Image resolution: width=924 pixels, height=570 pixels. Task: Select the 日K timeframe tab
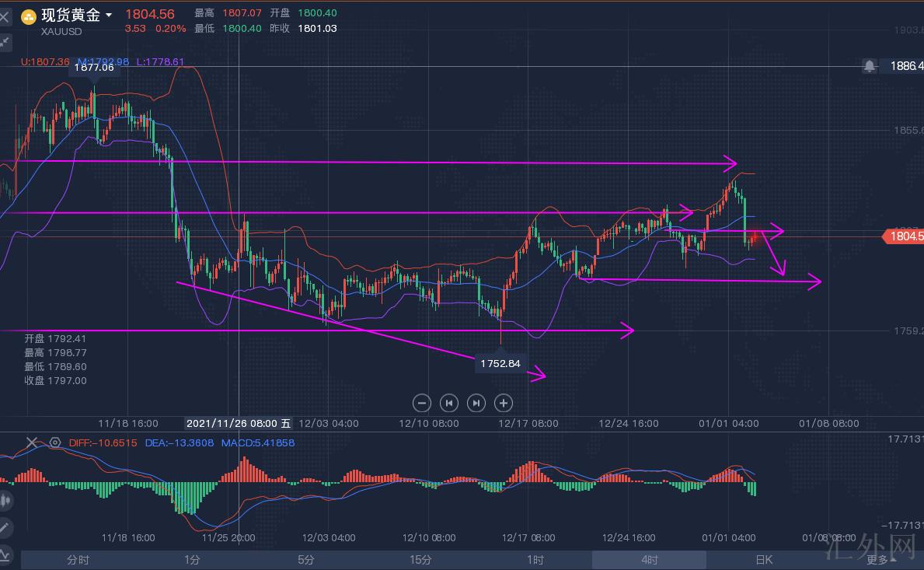pyautogui.click(x=763, y=560)
